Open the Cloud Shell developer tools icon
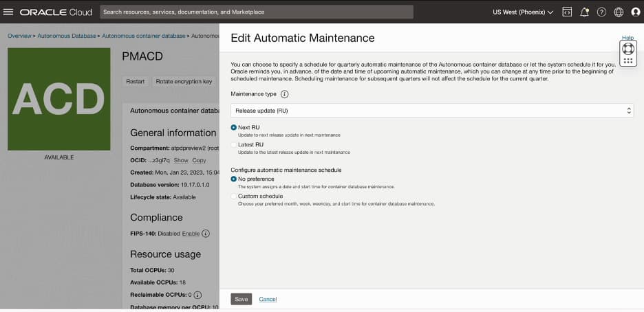 click(x=567, y=12)
